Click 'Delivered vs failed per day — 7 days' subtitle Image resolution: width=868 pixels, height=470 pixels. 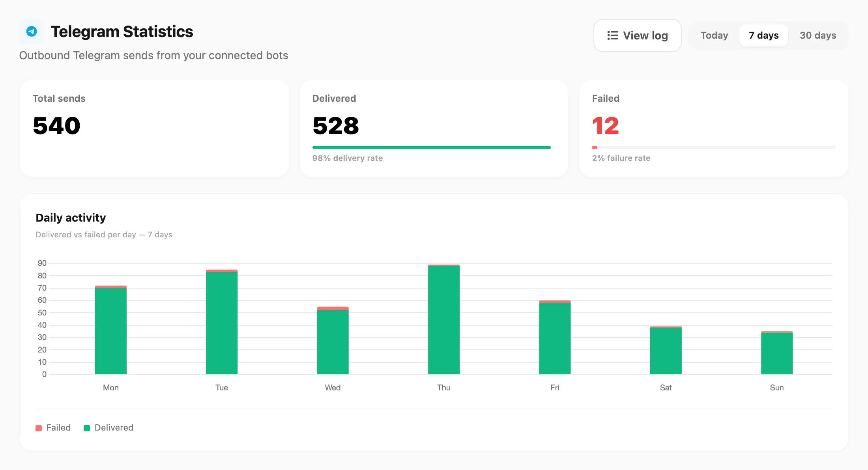point(104,235)
